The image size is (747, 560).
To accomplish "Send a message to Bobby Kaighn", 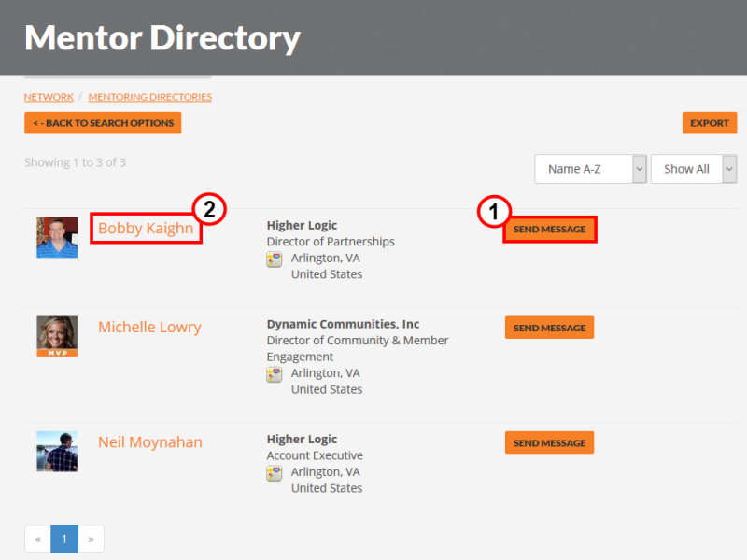I will [x=549, y=230].
